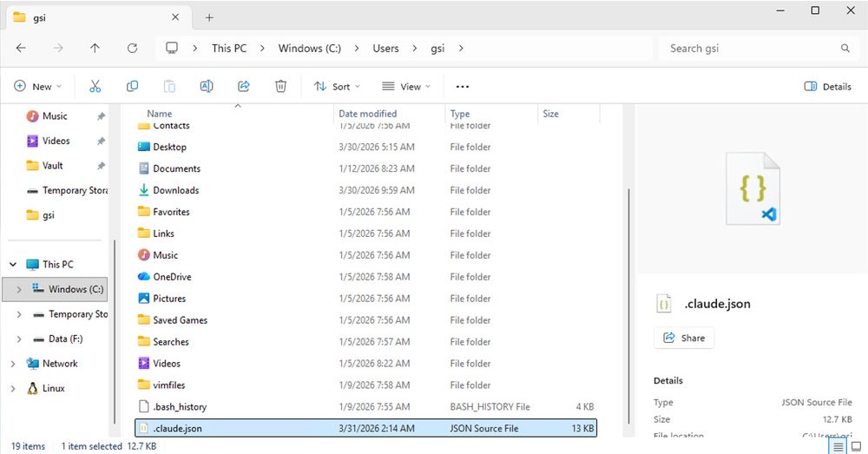The width and height of the screenshot is (868, 454).
Task: Click Users in the address breadcrumb
Action: 385,49
